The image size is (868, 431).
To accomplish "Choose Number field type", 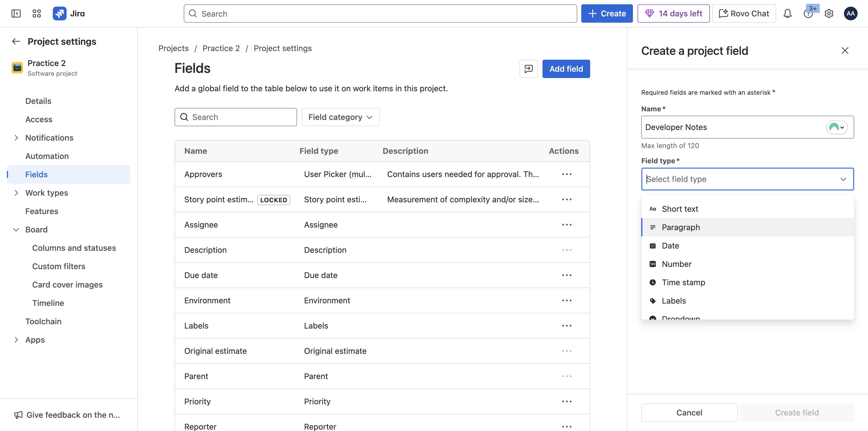I will click(747, 264).
